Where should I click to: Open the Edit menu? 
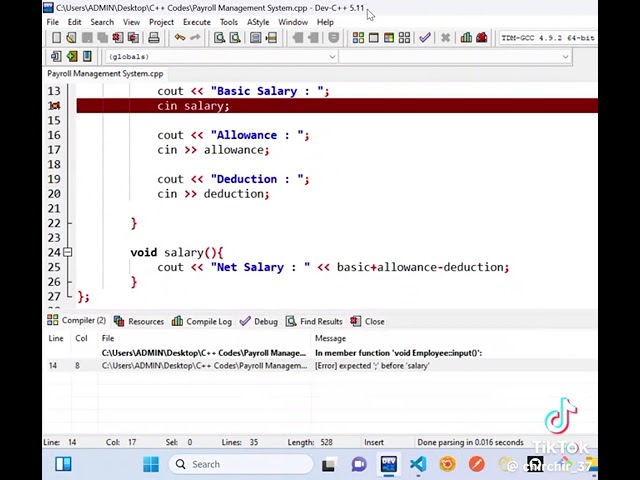tap(74, 22)
